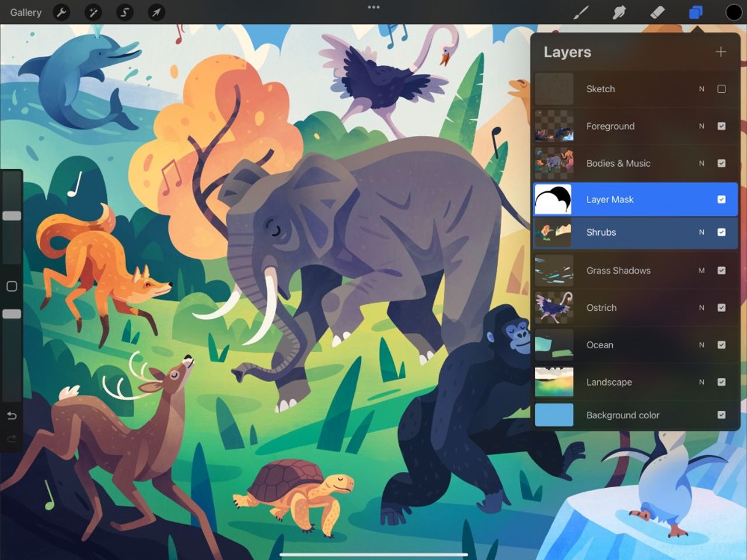
Task: Tap the sidebar Modify square button
Action: pyautogui.click(x=12, y=286)
